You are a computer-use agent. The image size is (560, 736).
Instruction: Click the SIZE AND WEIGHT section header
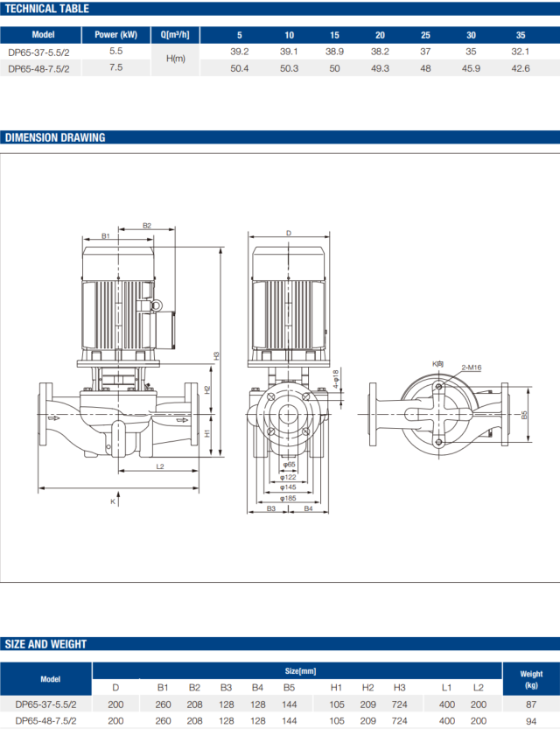click(x=46, y=644)
